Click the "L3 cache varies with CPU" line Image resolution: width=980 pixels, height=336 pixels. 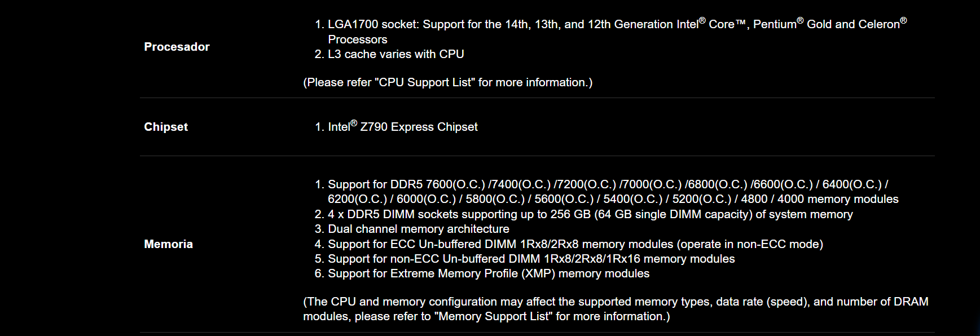(x=395, y=54)
